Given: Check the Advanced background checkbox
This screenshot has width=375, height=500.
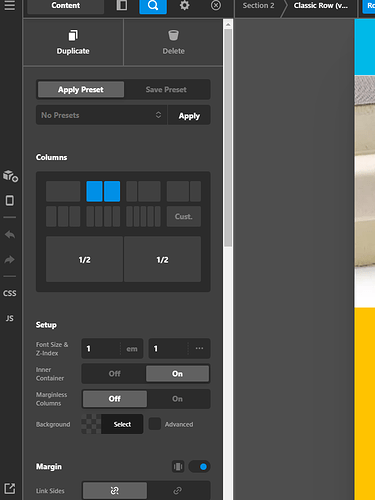Looking at the screenshot, I should 155,424.
